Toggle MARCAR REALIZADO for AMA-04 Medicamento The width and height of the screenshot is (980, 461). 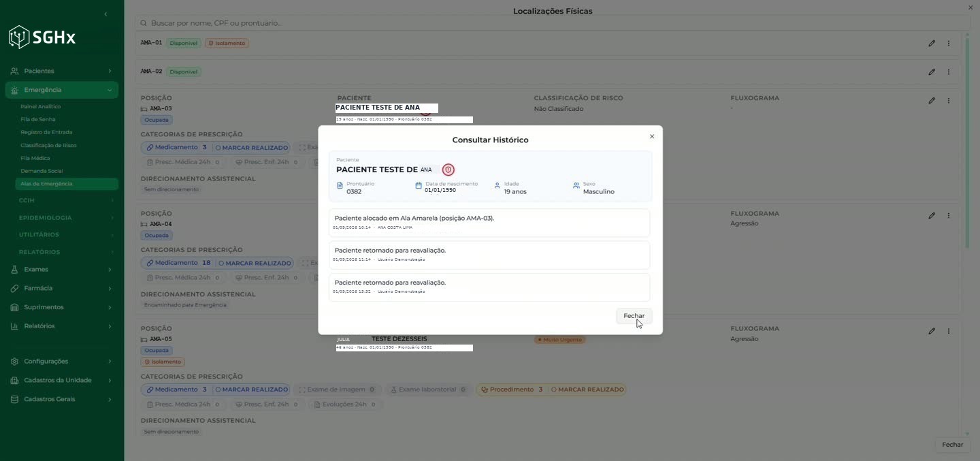pos(255,263)
